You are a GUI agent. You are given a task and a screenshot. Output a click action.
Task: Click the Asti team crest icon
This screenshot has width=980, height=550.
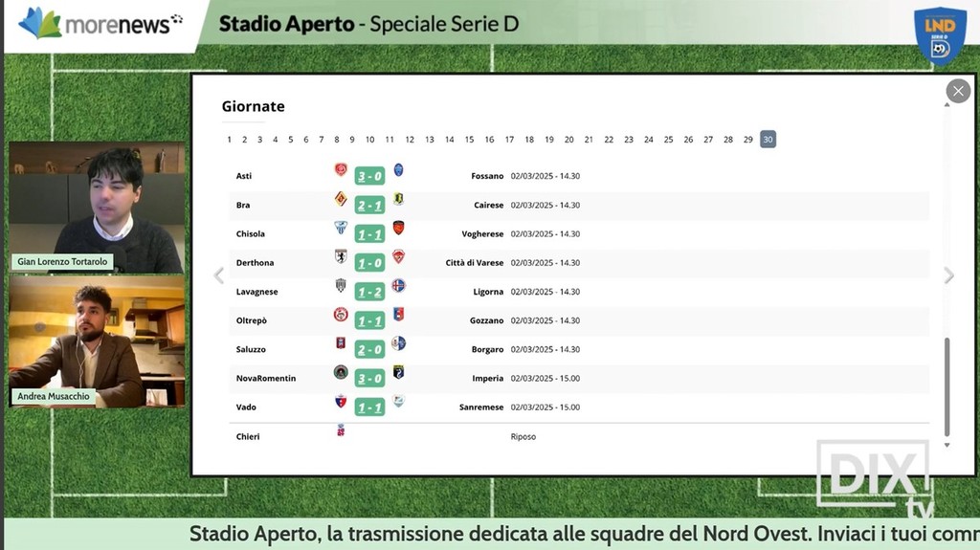[x=341, y=170]
